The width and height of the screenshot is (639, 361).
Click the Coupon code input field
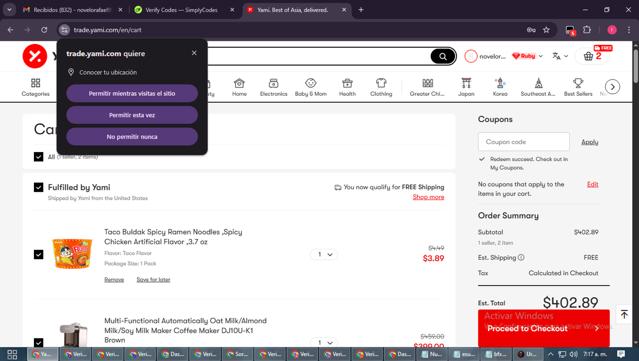click(524, 142)
